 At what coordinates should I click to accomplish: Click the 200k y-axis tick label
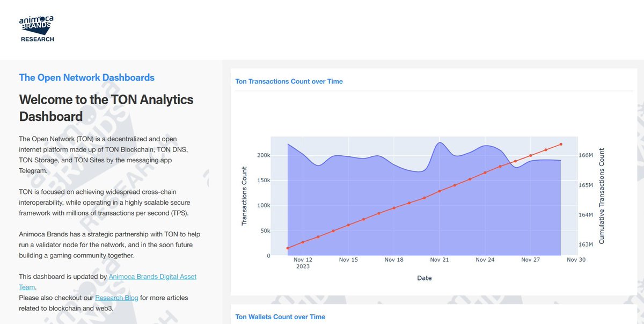(263, 155)
